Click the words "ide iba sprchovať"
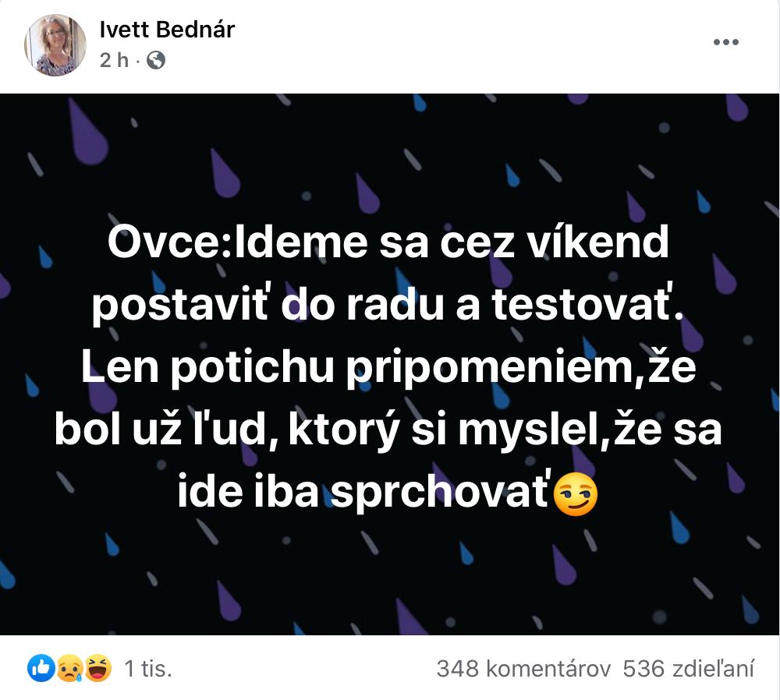This screenshot has height=700, width=780. [364, 494]
